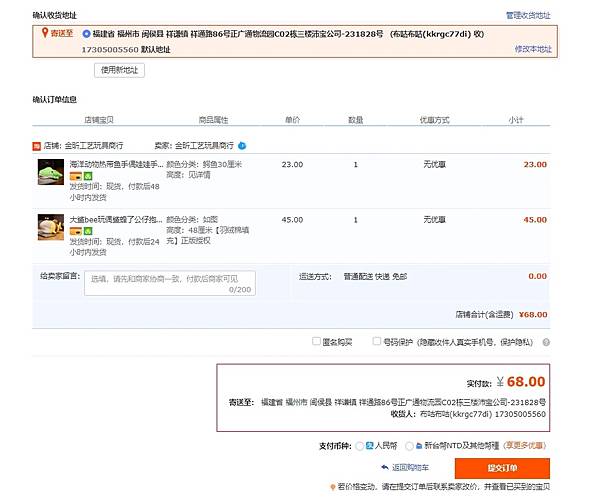Click the 优惠方式 column header
Image resolution: width=600 pixels, height=500 pixels.
point(434,120)
